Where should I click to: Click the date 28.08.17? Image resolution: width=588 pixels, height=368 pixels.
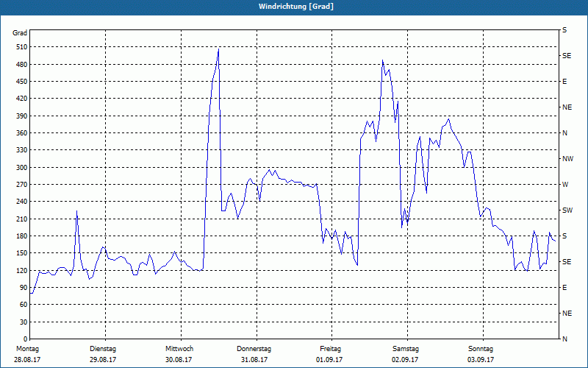(x=27, y=360)
